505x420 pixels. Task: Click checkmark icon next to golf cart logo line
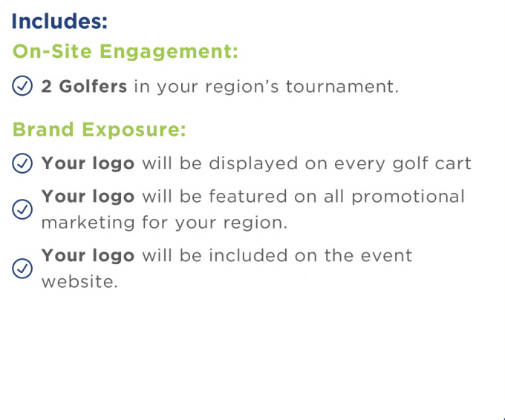[x=22, y=163]
